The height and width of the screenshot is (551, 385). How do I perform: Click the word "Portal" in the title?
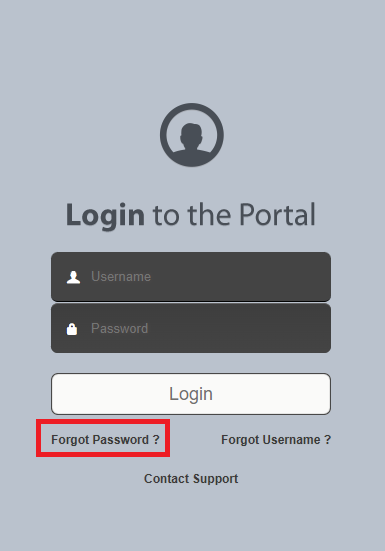278,214
